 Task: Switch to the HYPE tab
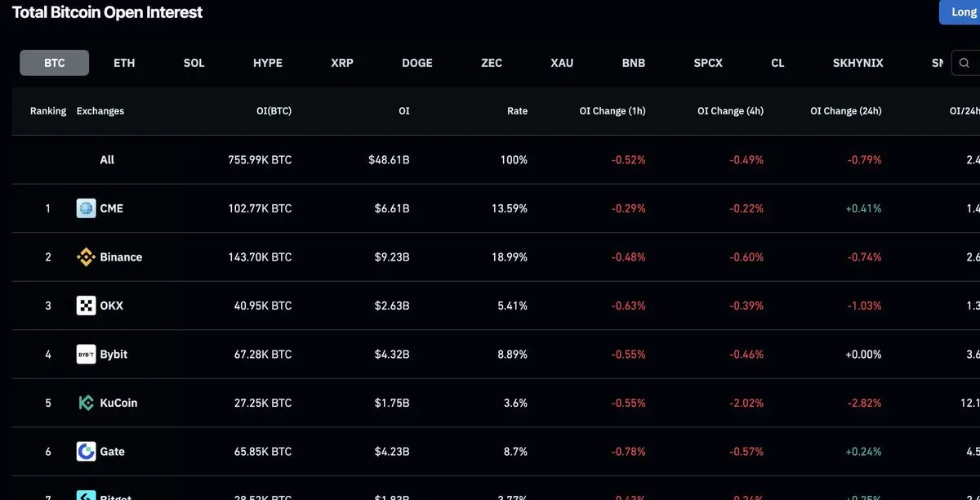[x=268, y=63]
